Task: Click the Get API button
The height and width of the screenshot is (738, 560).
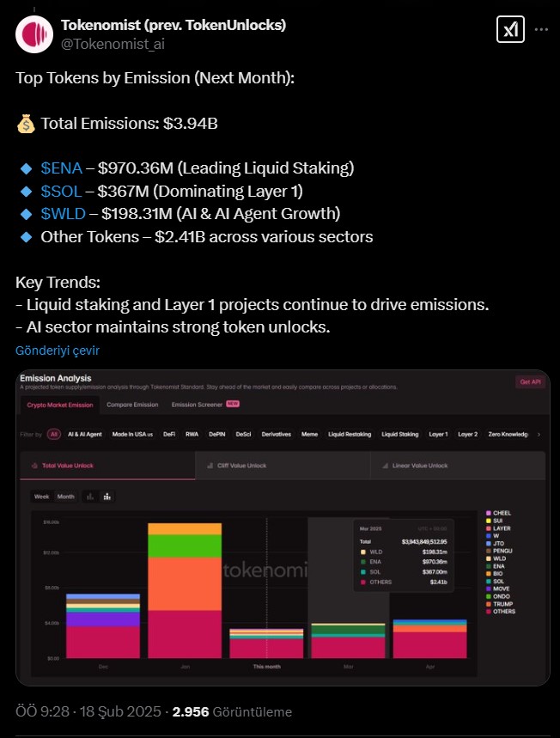Action: point(530,382)
